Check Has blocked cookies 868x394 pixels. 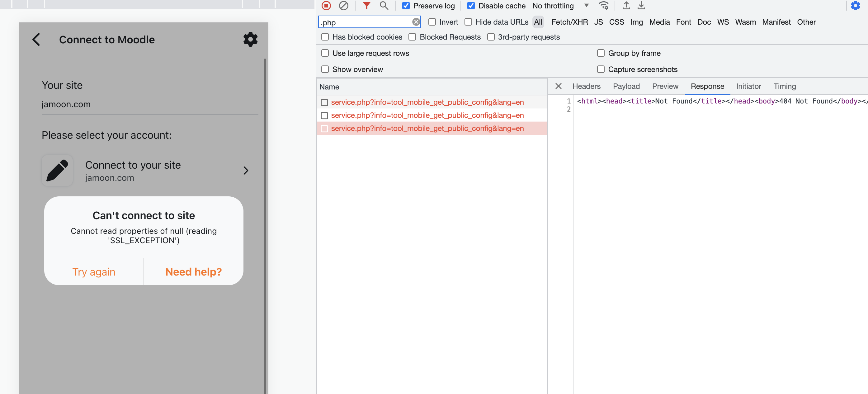pyautogui.click(x=325, y=37)
